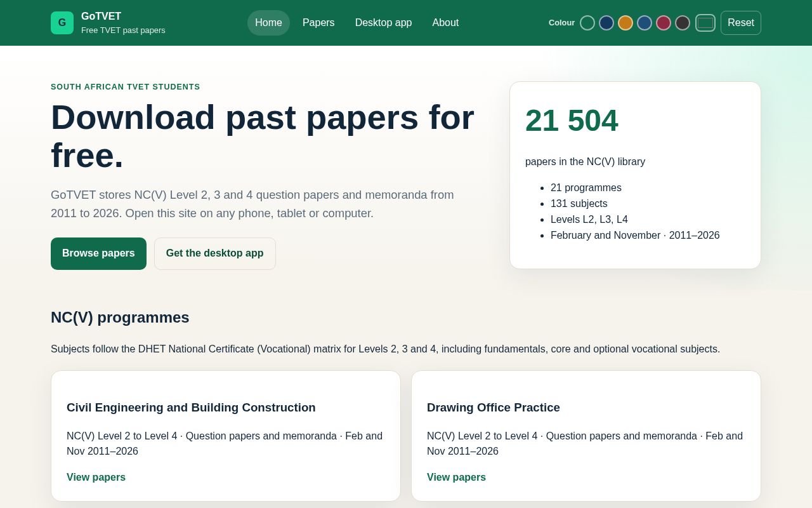Click the 'Levels L2, L3, L4' list item
812x508 pixels.
tap(589, 220)
